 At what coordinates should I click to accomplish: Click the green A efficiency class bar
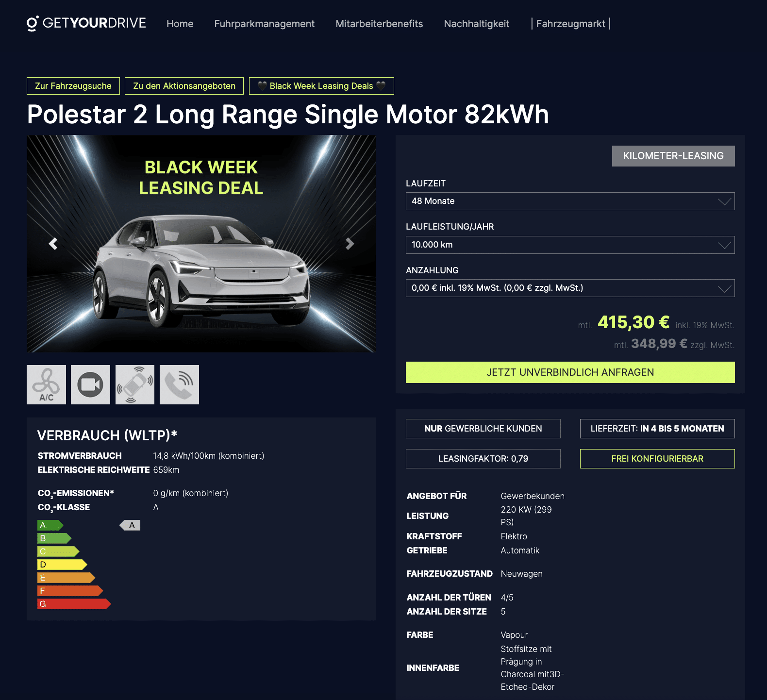click(x=50, y=525)
